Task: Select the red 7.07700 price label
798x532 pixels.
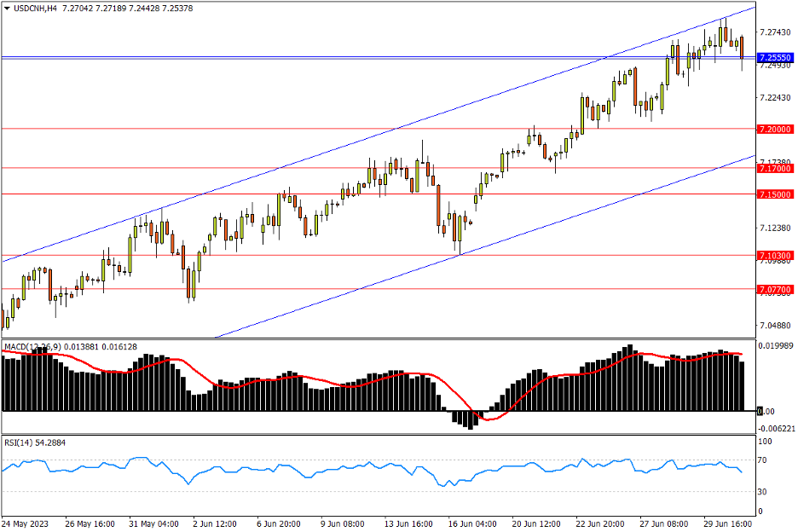Action: click(x=775, y=290)
